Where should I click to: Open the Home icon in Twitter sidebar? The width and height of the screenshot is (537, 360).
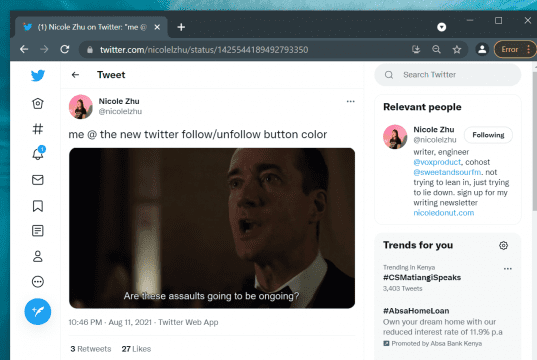point(38,103)
